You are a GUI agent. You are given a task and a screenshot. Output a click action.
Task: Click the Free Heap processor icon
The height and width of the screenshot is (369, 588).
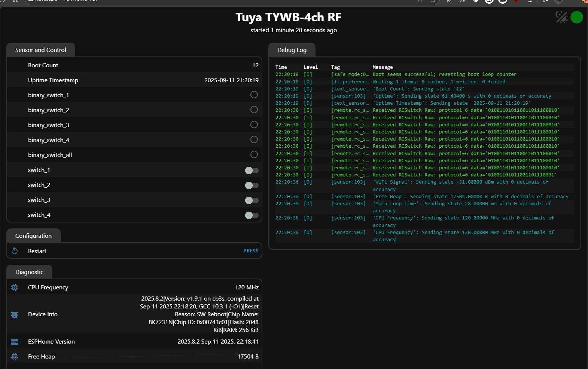coord(15,357)
